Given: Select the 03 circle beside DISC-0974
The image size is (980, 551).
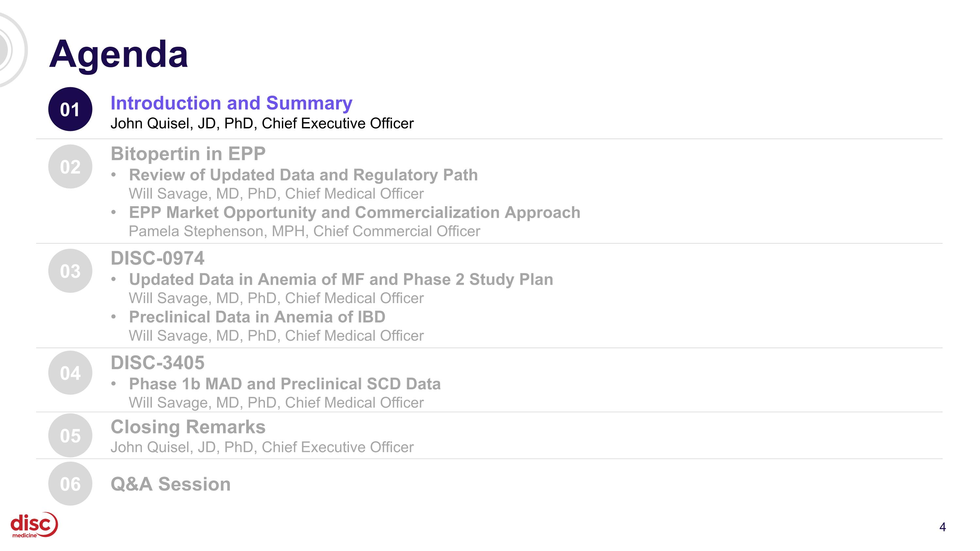Looking at the screenshot, I should 70,271.
